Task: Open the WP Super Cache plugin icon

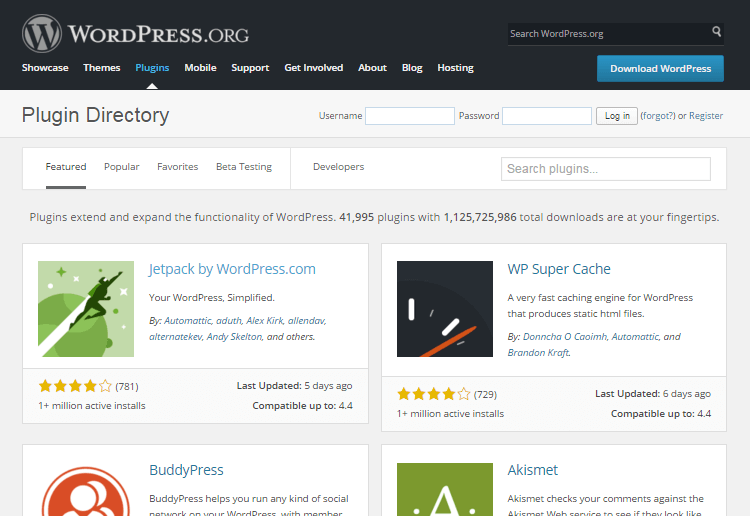Action: pyautogui.click(x=445, y=309)
